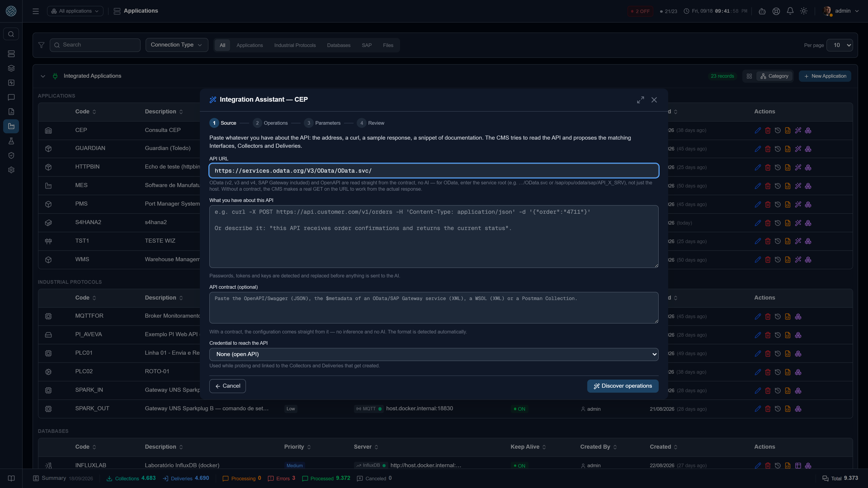The image size is (868, 488).
Task: Click the API contract optional textarea
Action: point(434,308)
